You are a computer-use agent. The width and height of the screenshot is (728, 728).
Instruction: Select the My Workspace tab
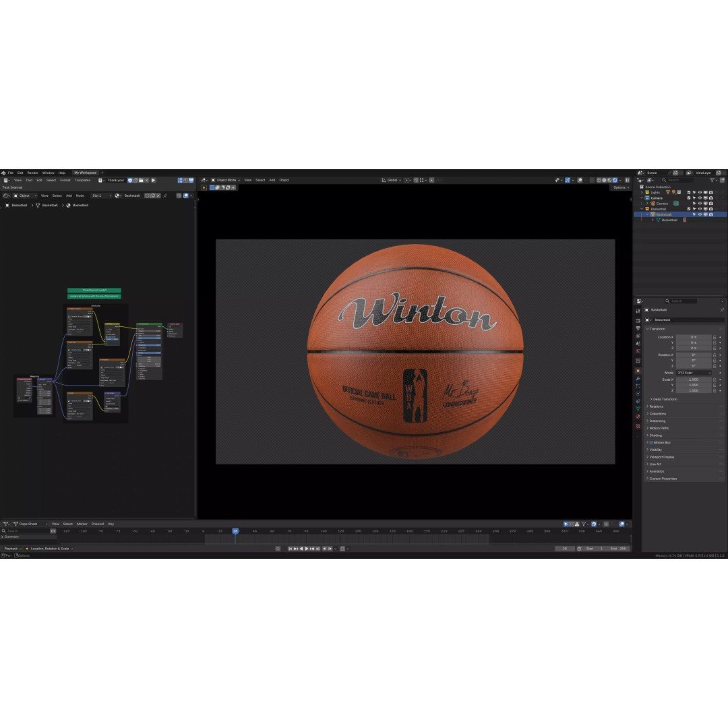86,173
